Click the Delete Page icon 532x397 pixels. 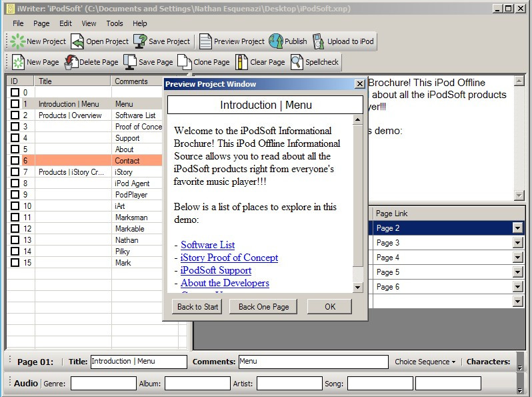tap(71, 62)
